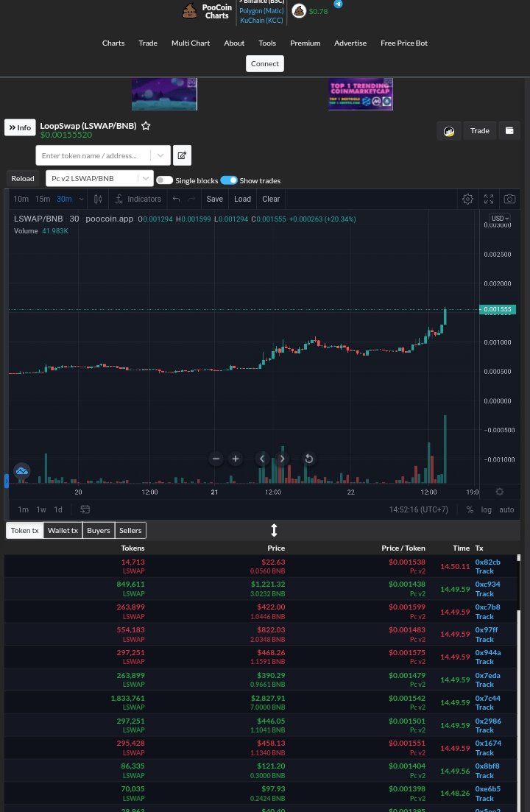
Task: Click the PooCoin poop logo icon
Action: click(x=189, y=11)
